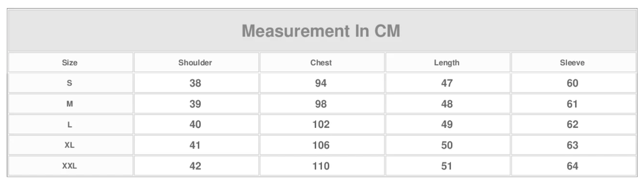644x180 pixels.
Task: Click chest value 98 for size M
Action: [321, 104]
